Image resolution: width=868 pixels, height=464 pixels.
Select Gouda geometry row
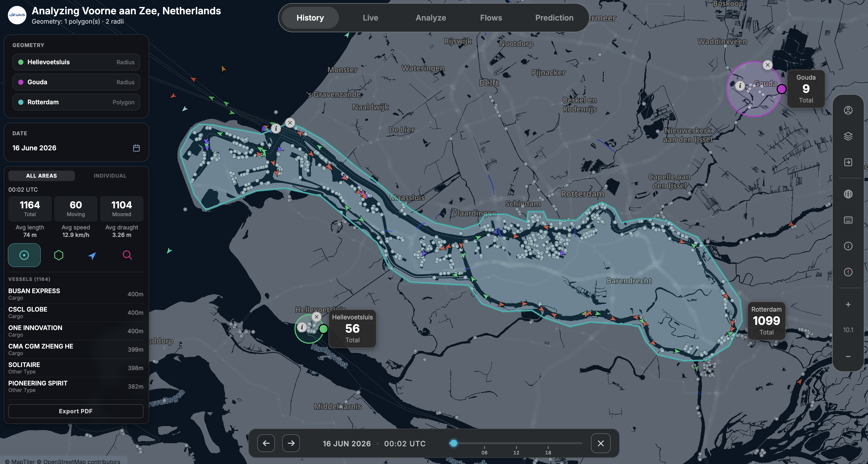tap(76, 82)
